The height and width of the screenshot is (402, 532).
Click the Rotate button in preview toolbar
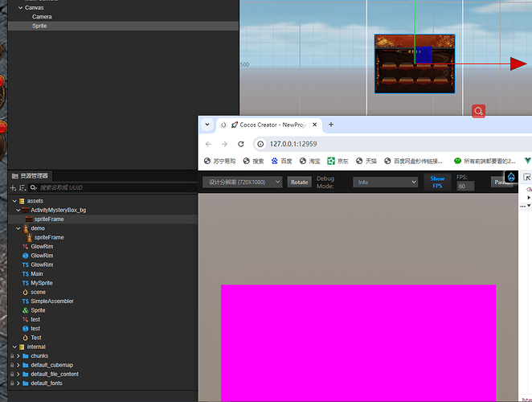click(299, 182)
